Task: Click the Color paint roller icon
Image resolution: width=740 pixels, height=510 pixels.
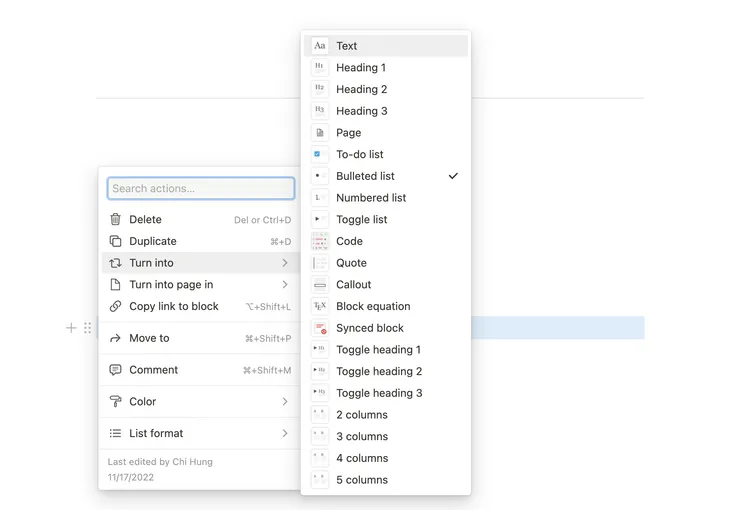Action: pyautogui.click(x=115, y=402)
